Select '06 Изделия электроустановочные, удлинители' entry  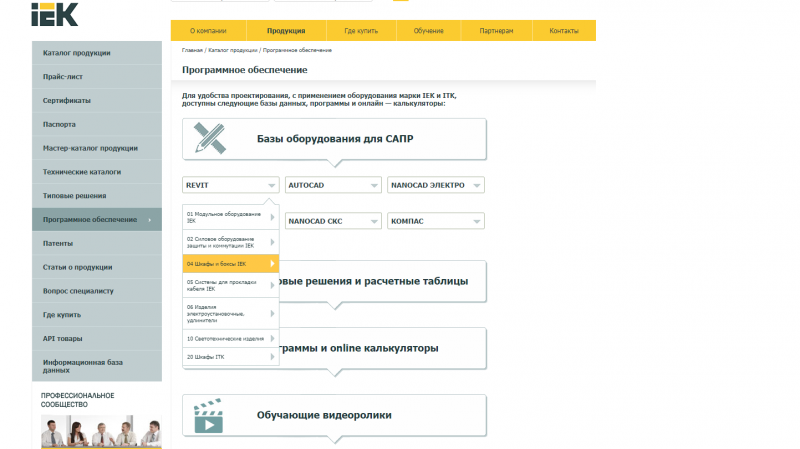point(231,314)
